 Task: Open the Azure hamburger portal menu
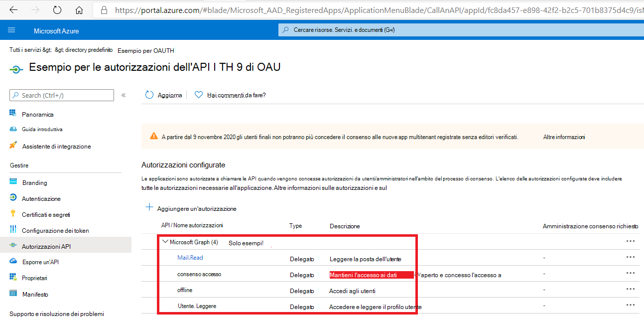pyautogui.click(x=11, y=30)
